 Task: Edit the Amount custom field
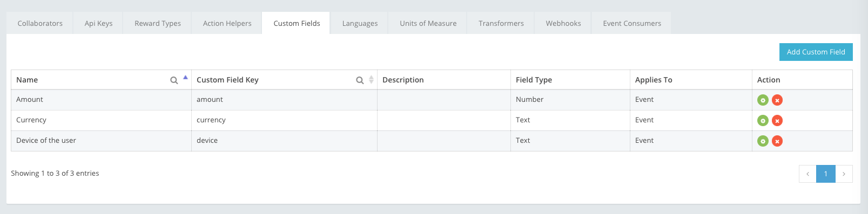[763, 100]
